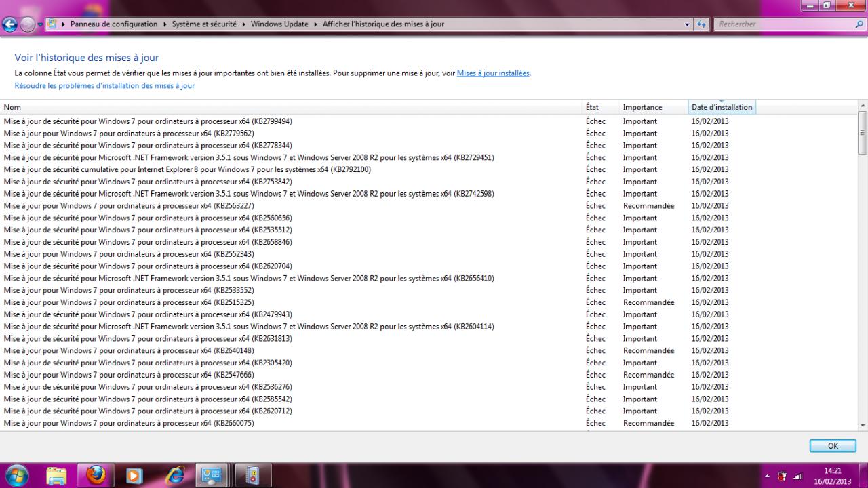Open the Windows Start orb

[x=16, y=475]
